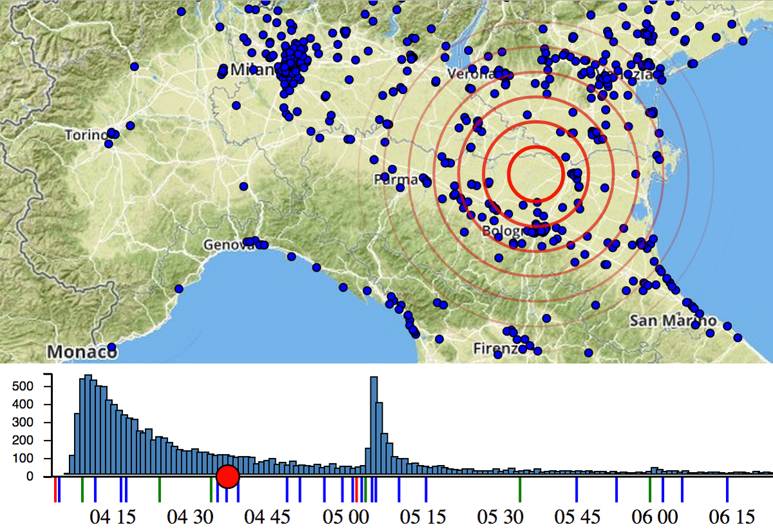Image resolution: width=773 pixels, height=532 pixels.
Task: Select the red event marker at 05 00
Action: pos(356,489)
